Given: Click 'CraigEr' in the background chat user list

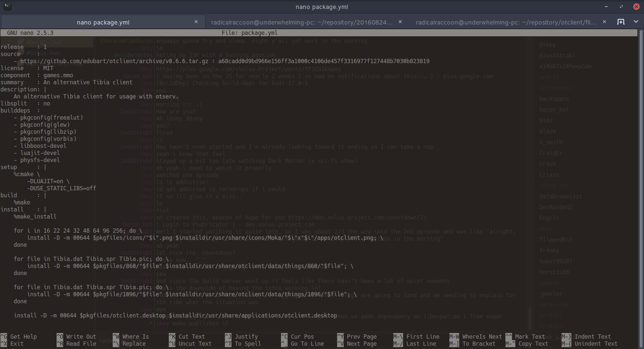Looking at the screenshot, I should [x=551, y=153].
